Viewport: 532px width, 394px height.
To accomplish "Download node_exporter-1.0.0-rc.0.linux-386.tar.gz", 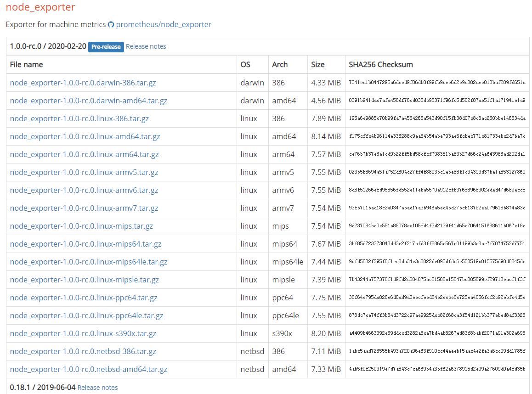I will coord(79,118).
